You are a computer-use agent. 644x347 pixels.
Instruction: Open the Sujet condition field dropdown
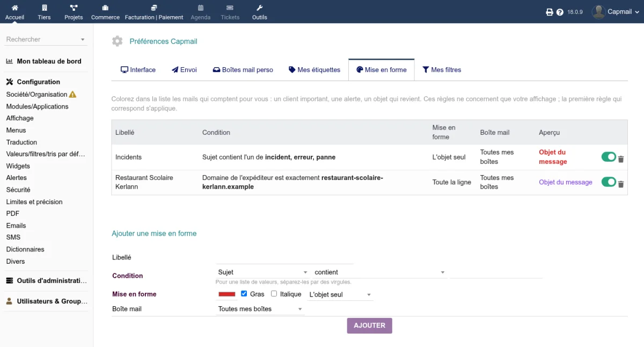point(262,272)
